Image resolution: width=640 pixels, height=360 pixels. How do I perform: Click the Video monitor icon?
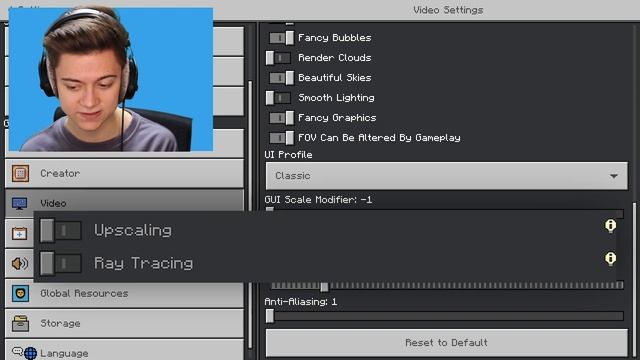[19, 203]
